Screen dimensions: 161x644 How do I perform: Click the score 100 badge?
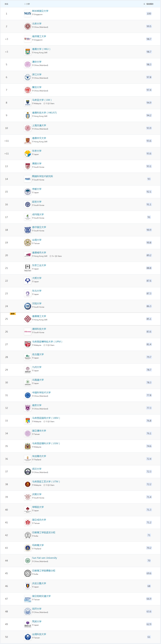click(x=149, y=14)
